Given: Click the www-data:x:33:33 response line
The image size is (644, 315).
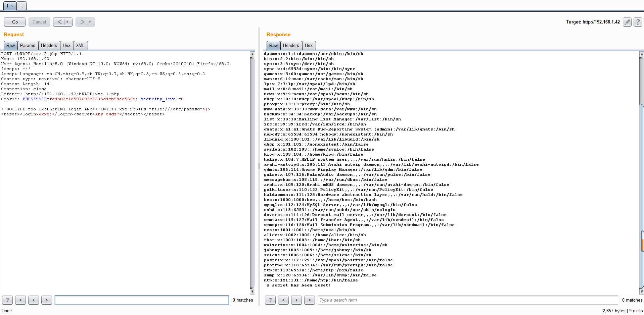Looking at the screenshot, I should (x=320, y=109).
